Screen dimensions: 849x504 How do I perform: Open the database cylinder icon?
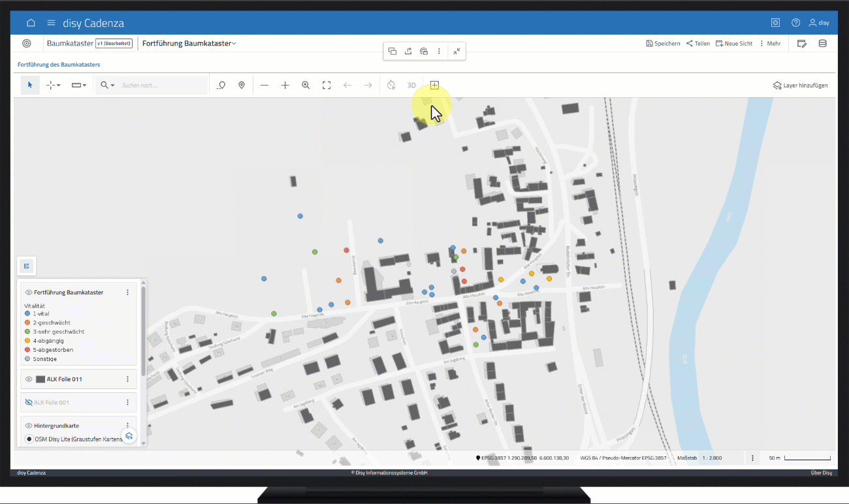click(x=822, y=44)
